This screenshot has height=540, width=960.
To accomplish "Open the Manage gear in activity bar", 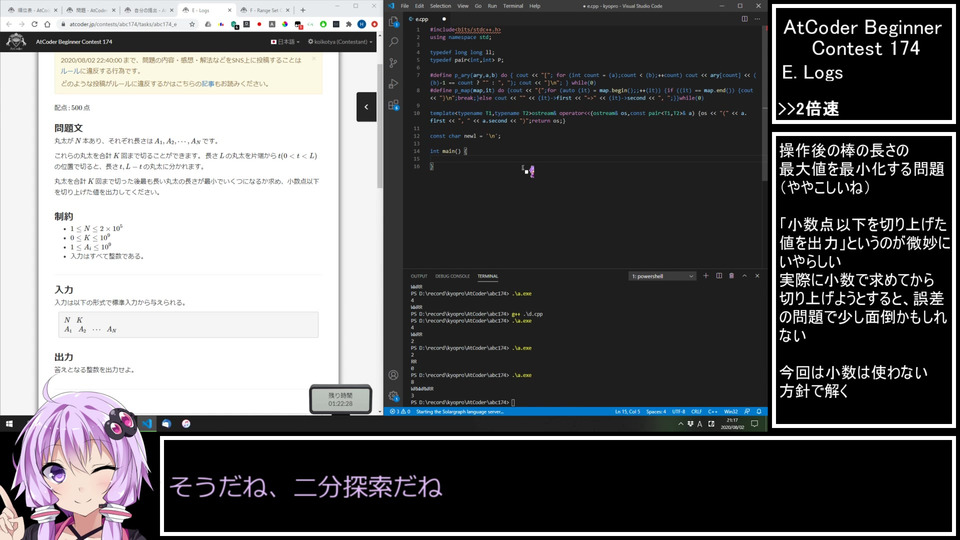I will [394, 396].
